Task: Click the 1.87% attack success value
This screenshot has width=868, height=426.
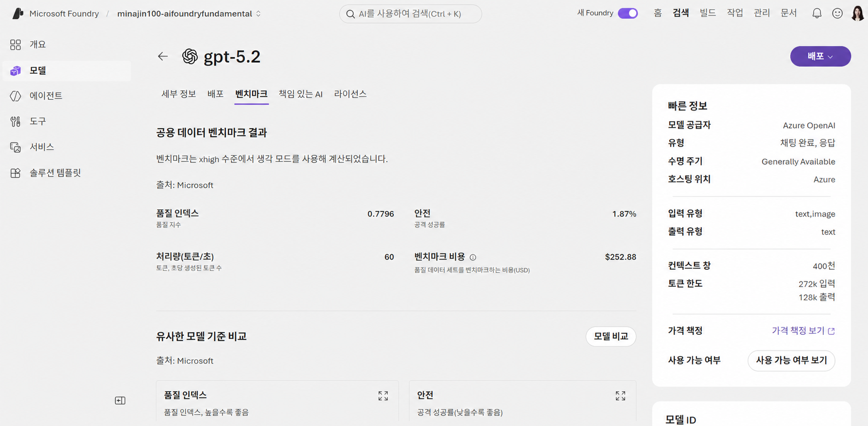Action: click(x=624, y=214)
